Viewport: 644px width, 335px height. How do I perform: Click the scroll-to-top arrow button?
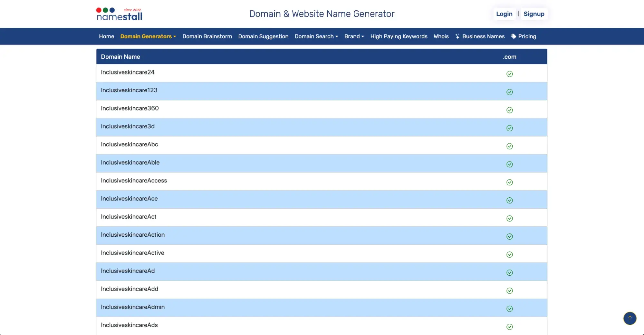click(630, 318)
